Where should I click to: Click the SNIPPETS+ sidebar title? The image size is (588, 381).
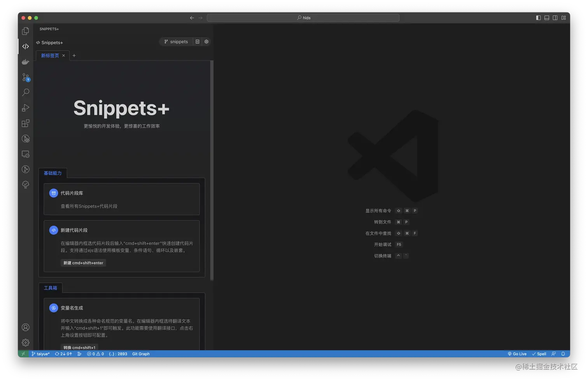pyautogui.click(x=49, y=29)
